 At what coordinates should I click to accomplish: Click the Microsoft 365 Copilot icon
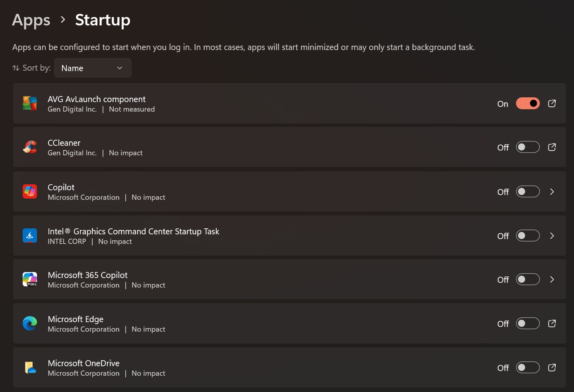pyautogui.click(x=30, y=280)
